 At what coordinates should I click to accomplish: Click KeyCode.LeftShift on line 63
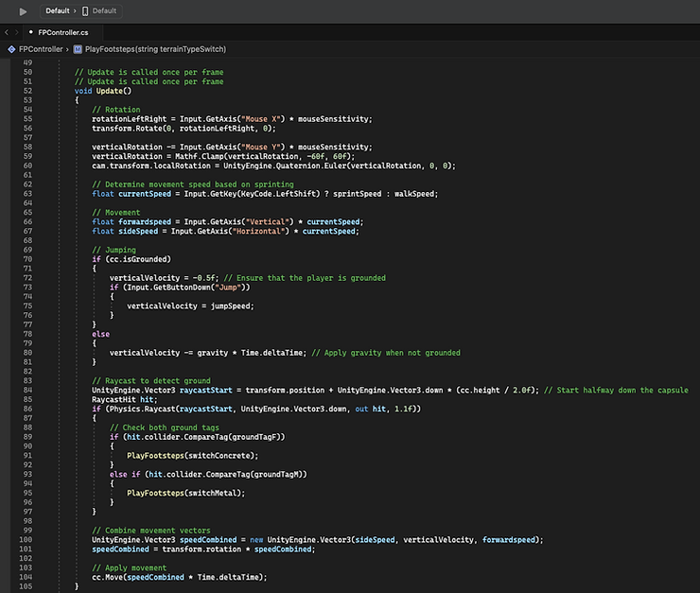(x=280, y=194)
